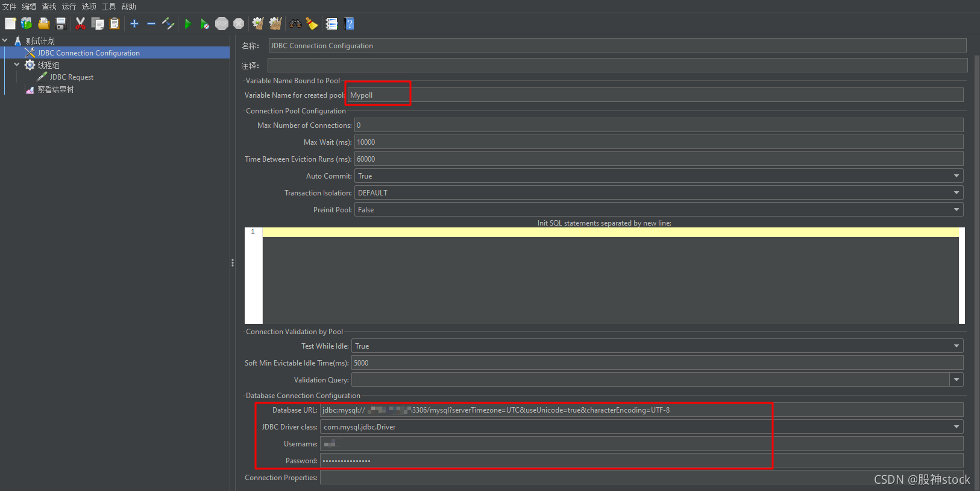Open the Transaction Isolation dropdown

pyautogui.click(x=659, y=193)
